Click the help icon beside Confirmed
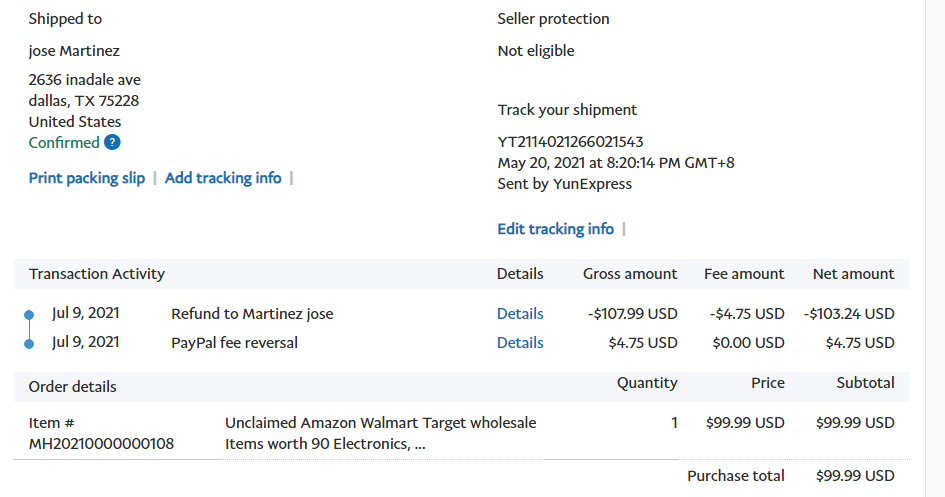Viewport: 945px width, 497px height. pos(112,143)
